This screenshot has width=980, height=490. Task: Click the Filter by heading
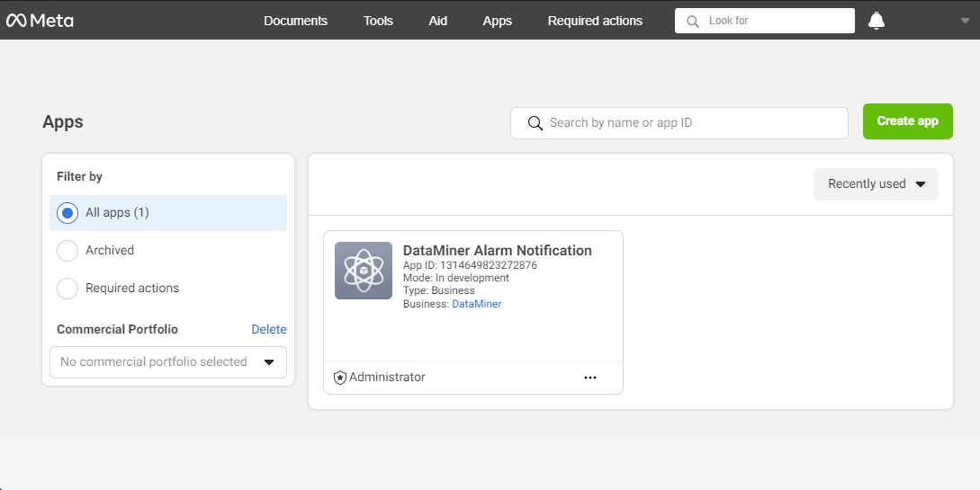pos(79,176)
